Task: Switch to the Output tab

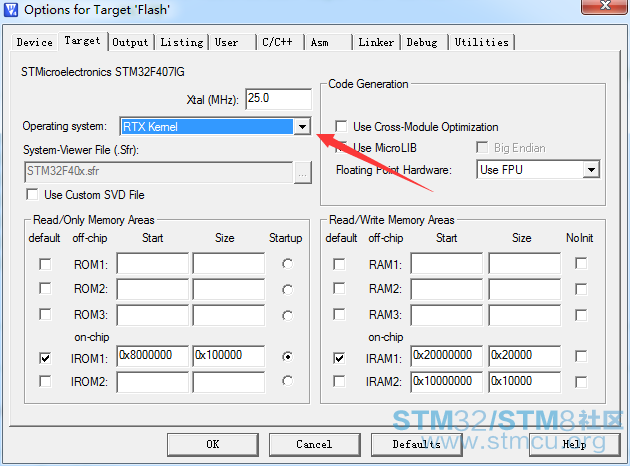Action: pyautogui.click(x=130, y=42)
